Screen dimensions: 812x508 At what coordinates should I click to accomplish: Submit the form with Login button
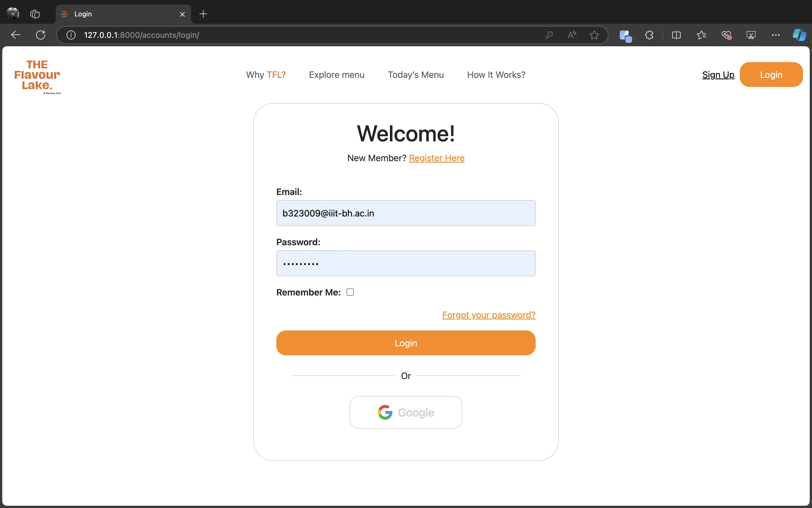coord(406,343)
